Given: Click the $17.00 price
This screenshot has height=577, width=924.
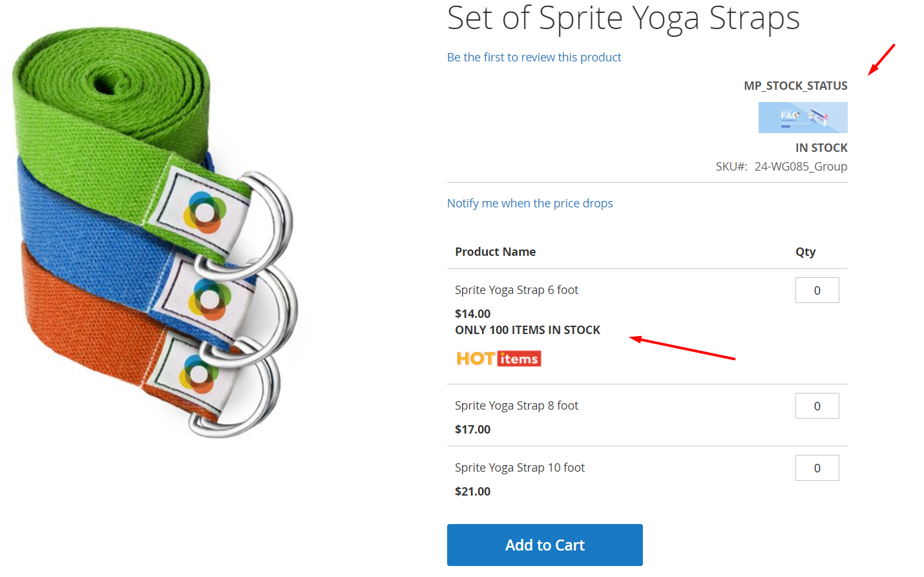Looking at the screenshot, I should click(472, 430).
